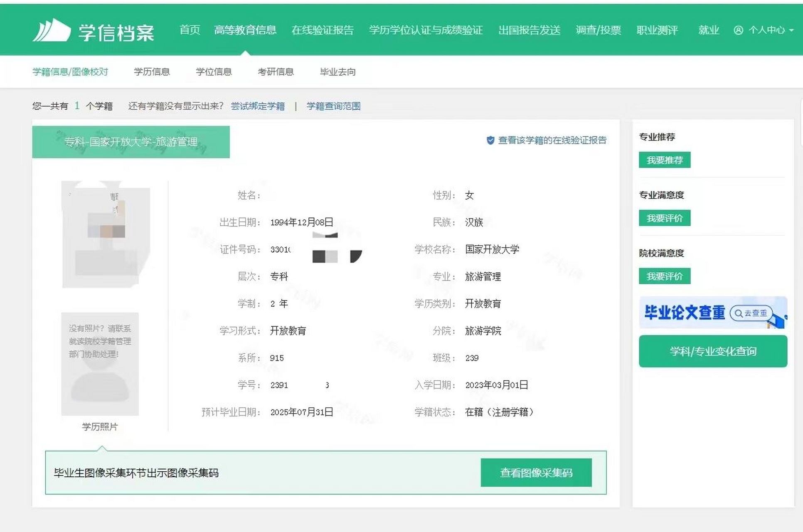
Task: Switch to the 学位信息 tab
Action: [214, 71]
